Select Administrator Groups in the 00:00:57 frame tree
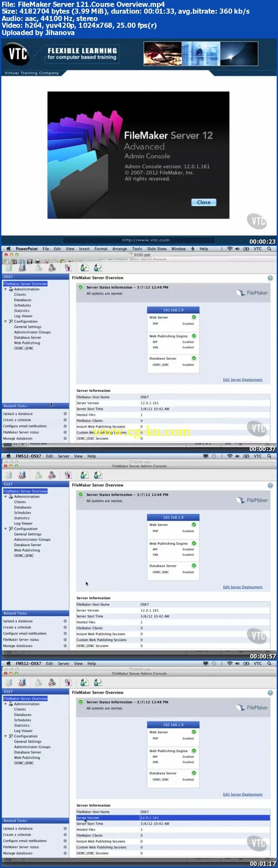The image size is (278, 868). click(x=32, y=540)
